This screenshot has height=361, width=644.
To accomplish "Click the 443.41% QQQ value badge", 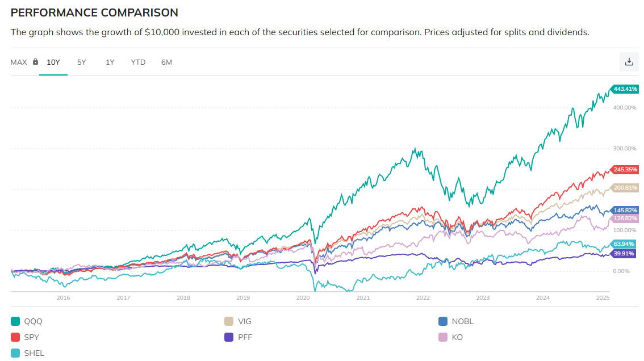I will click(x=625, y=89).
